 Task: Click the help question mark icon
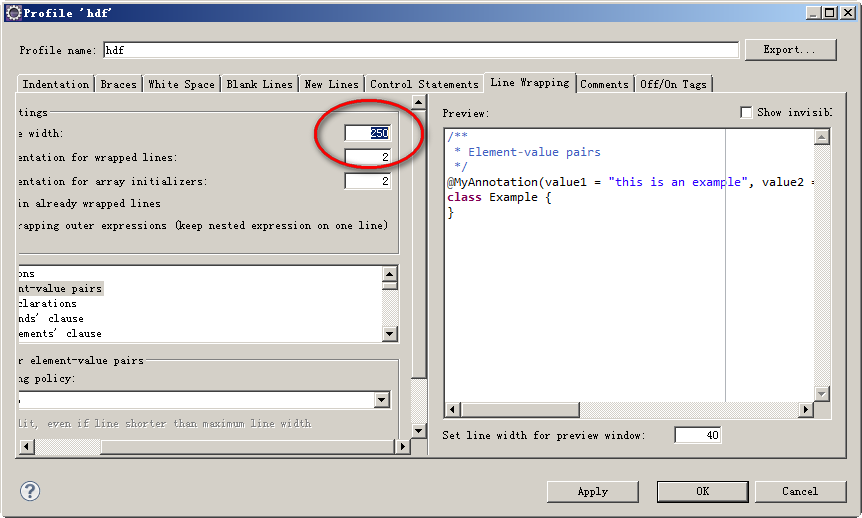(30, 491)
